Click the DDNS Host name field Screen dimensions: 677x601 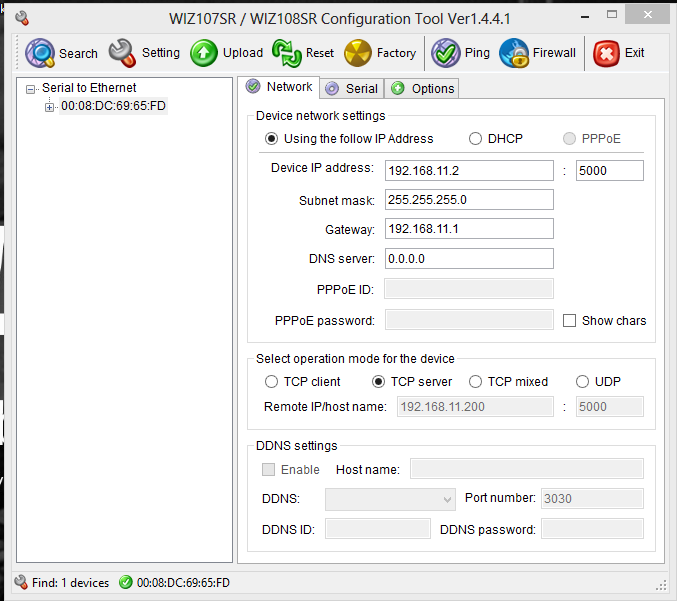point(527,469)
